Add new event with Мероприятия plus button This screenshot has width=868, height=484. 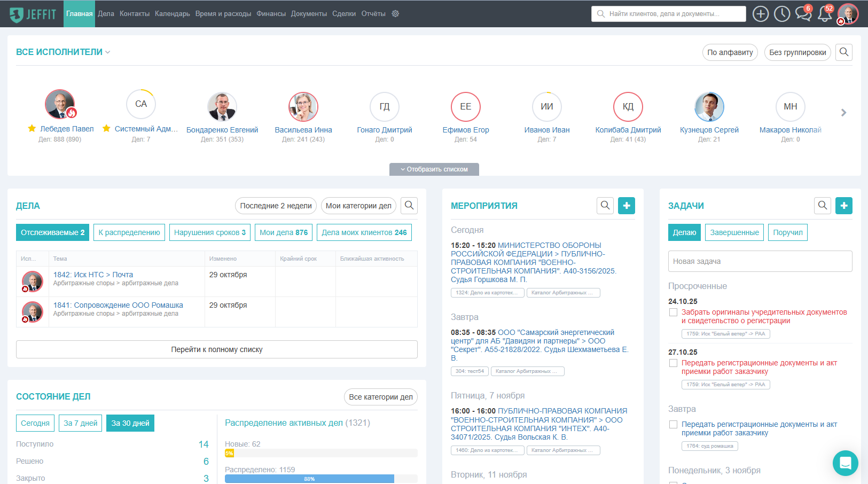[x=627, y=206]
